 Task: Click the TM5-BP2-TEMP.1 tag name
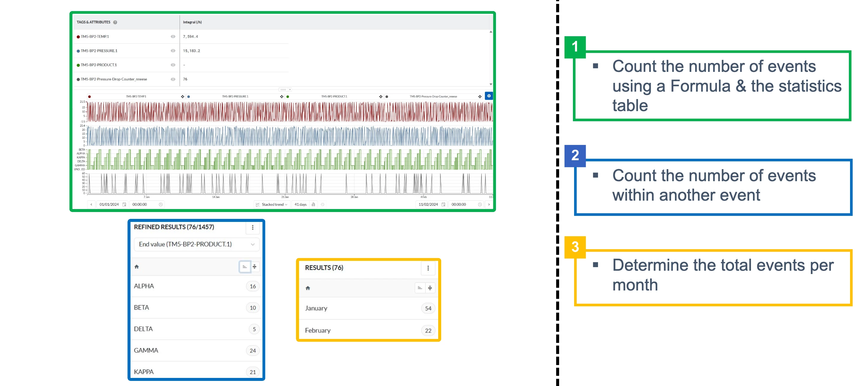95,37
